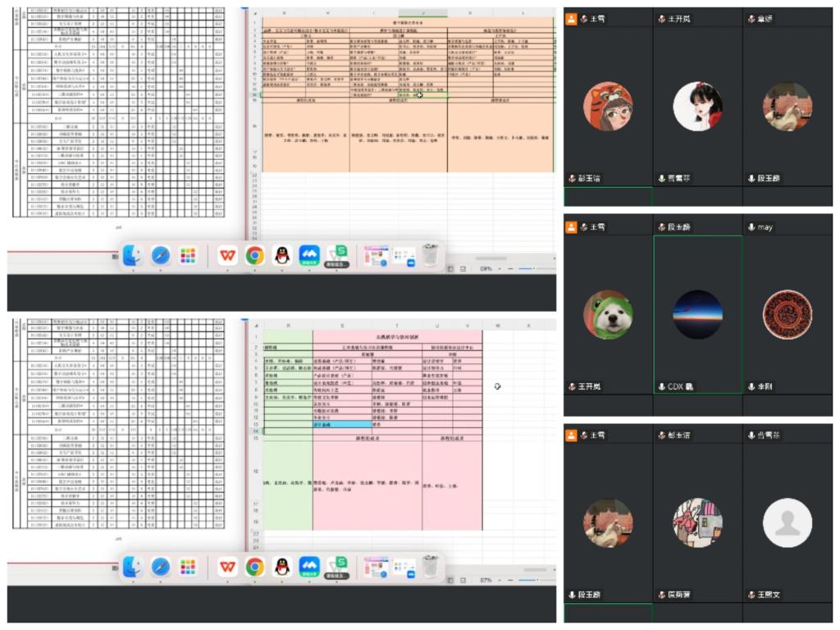Click the zoom slider beside 67%

click(x=525, y=580)
